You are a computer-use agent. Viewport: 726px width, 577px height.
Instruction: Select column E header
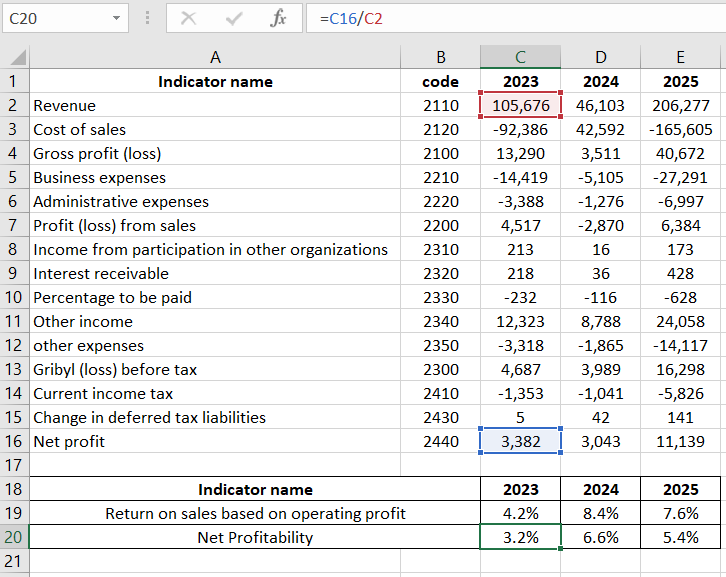[x=680, y=57]
